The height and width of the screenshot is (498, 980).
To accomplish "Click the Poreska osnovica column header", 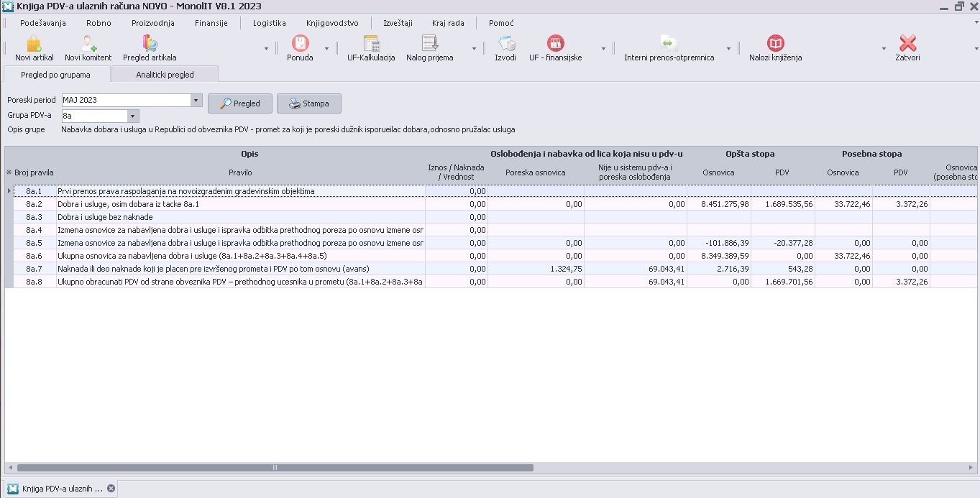I will pos(536,172).
